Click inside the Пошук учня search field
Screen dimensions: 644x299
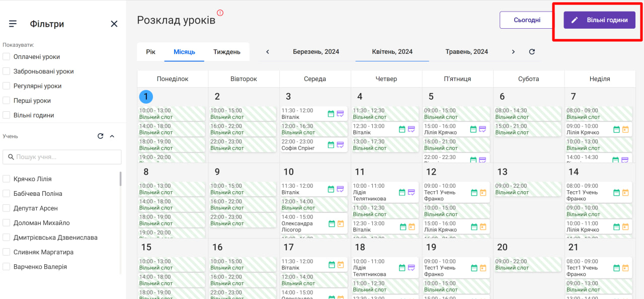[62, 157]
